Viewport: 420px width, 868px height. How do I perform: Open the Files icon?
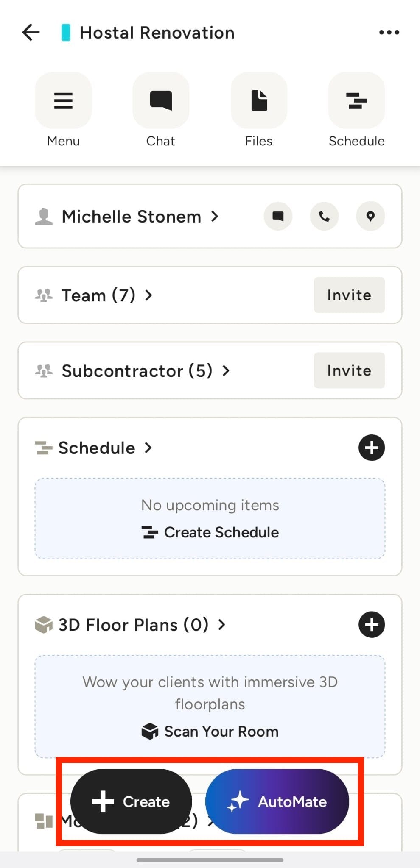259,101
